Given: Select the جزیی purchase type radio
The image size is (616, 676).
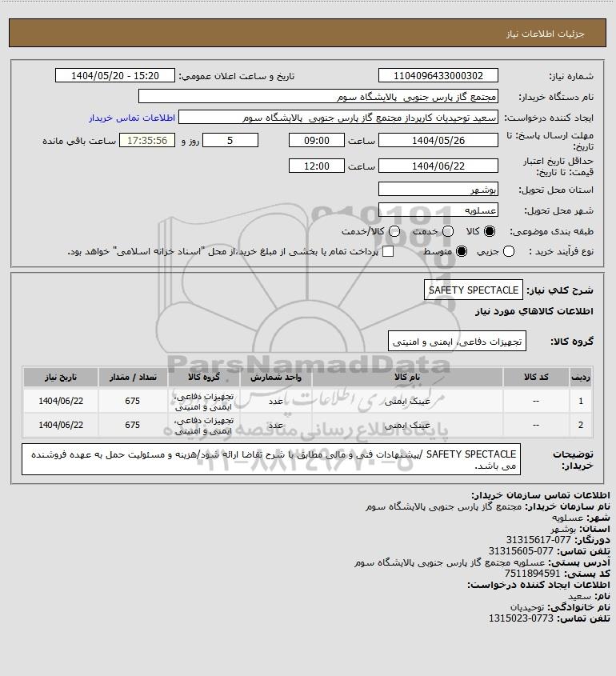Looking at the screenshot, I should tap(509, 251).
